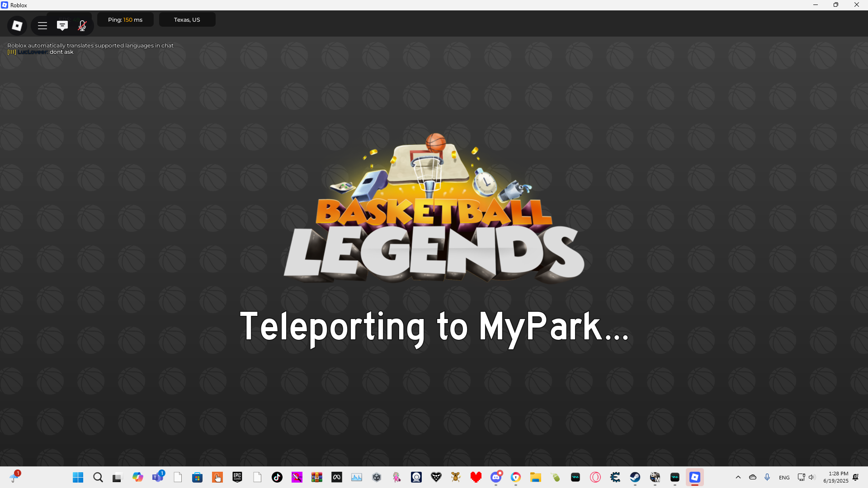Open the hamburger menu in top bar
Screen dimensions: 868x488
[42, 26]
